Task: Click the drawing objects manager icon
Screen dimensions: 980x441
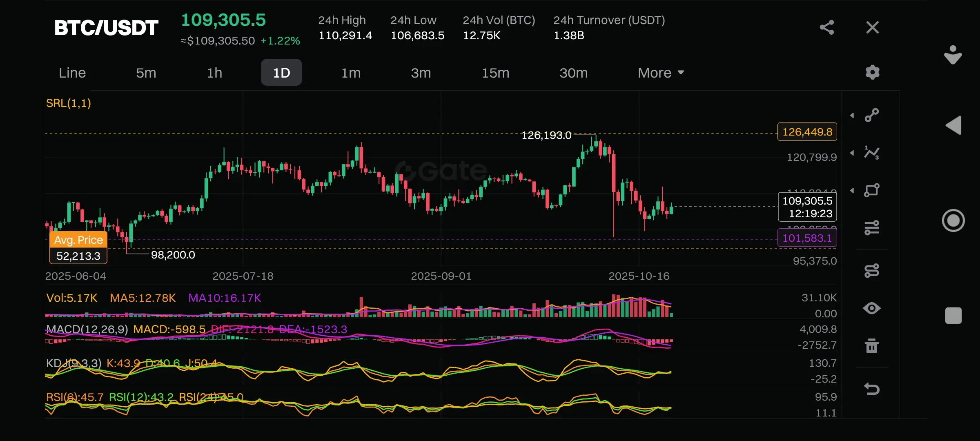Action: pos(872,270)
